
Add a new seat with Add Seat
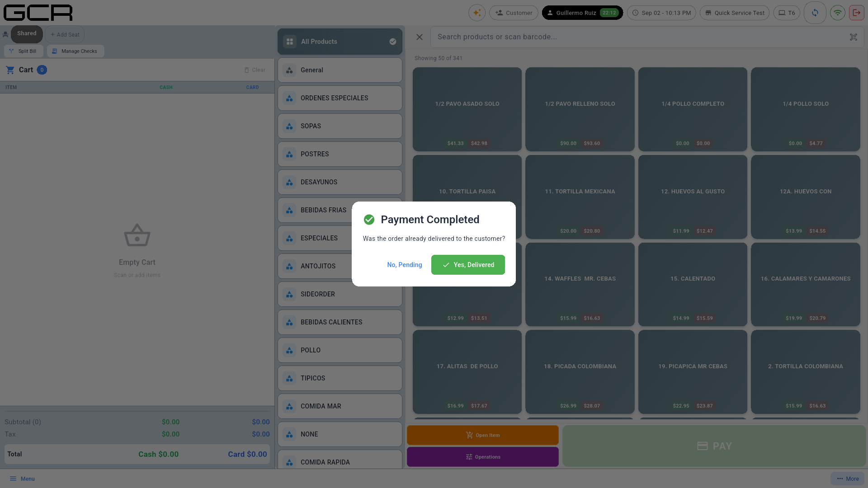65,34
